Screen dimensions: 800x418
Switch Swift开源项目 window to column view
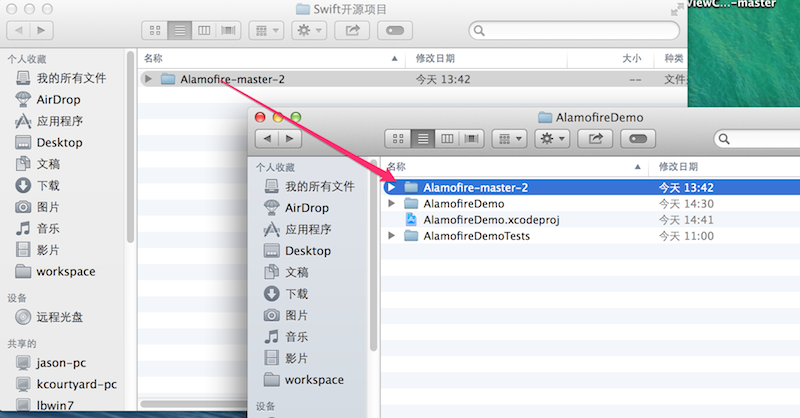click(204, 31)
